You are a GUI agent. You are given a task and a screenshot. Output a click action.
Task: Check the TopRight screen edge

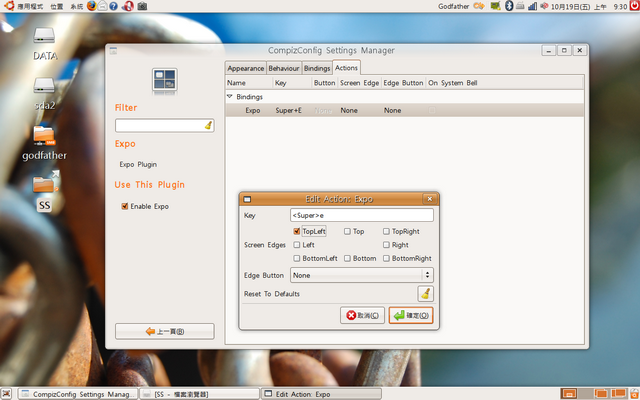coord(386,231)
